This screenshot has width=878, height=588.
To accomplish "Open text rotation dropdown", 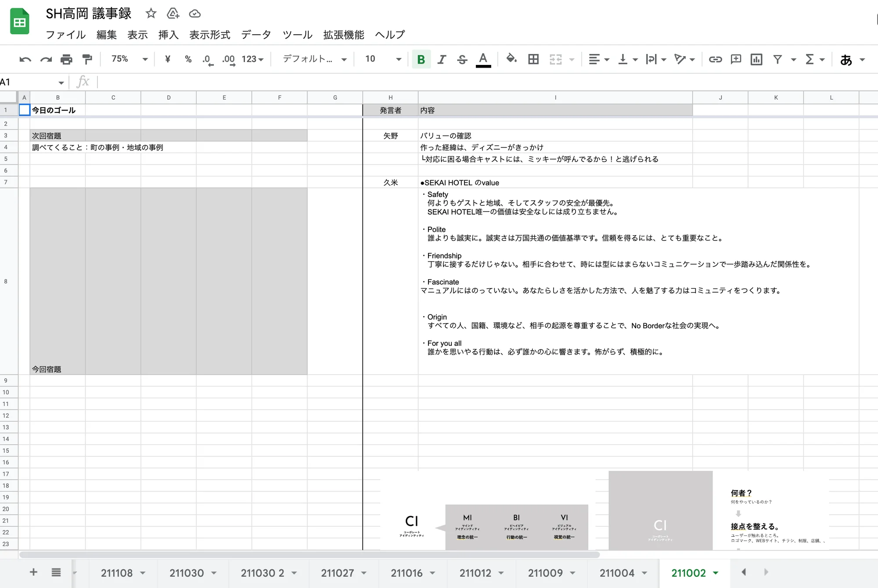I will [684, 59].
